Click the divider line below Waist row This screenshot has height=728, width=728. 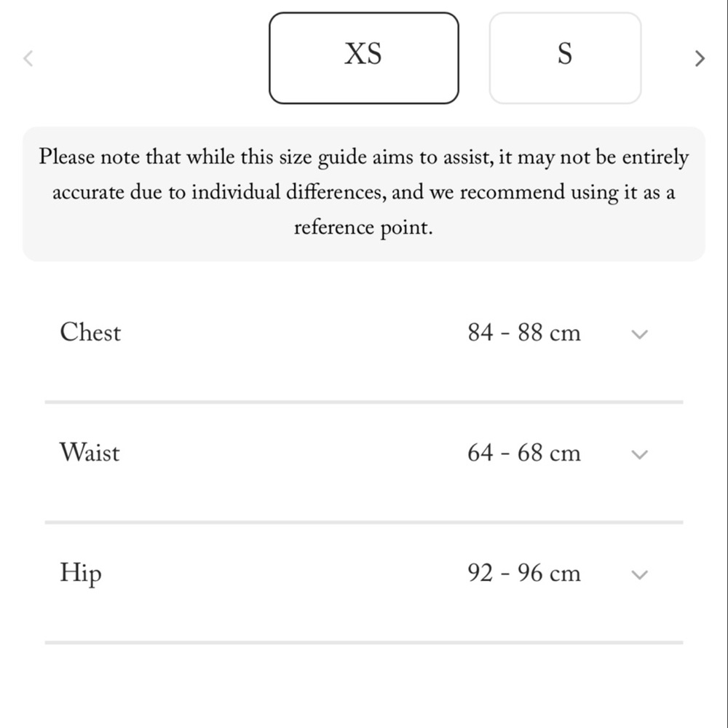(x=364, y=522)
